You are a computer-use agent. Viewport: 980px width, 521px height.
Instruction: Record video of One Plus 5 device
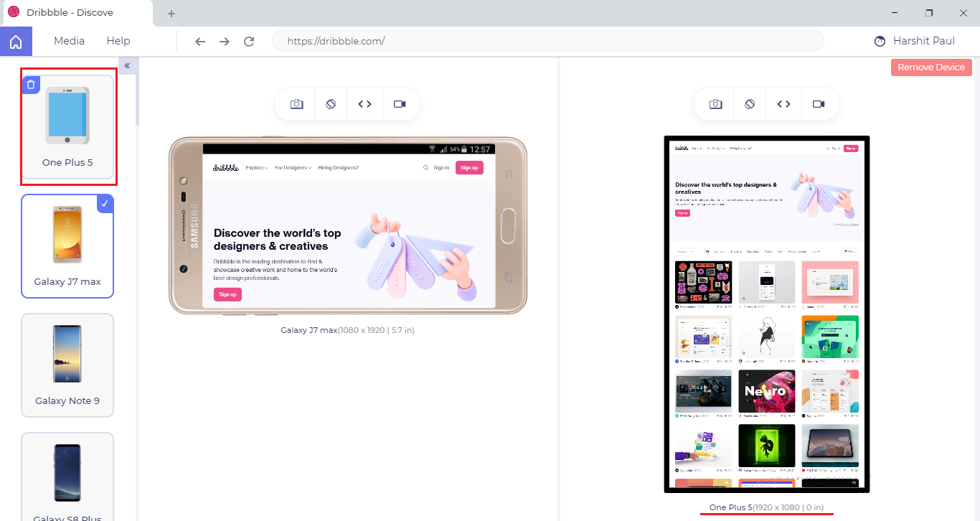[819, 104]
